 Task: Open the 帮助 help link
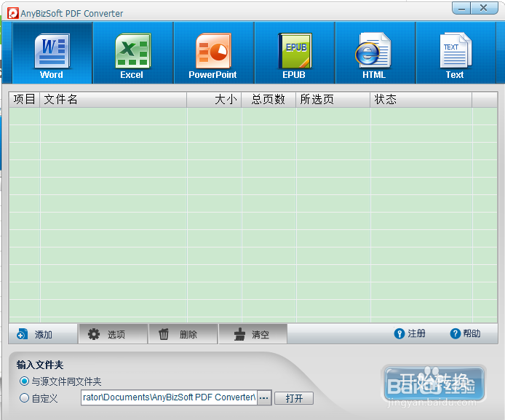(465, 333)
